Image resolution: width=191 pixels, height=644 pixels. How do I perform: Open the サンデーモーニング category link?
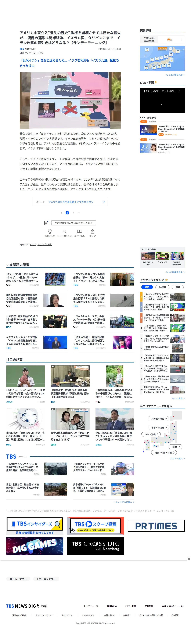click(x=34, y=53)
